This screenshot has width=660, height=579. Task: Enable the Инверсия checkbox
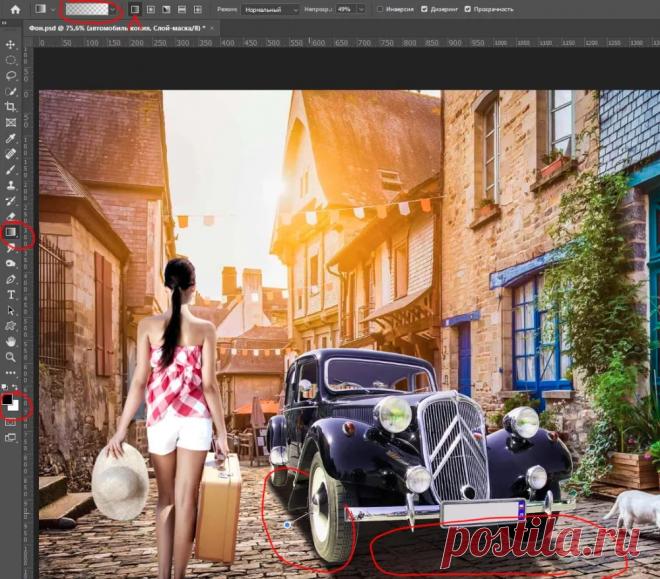coord(381,9)
